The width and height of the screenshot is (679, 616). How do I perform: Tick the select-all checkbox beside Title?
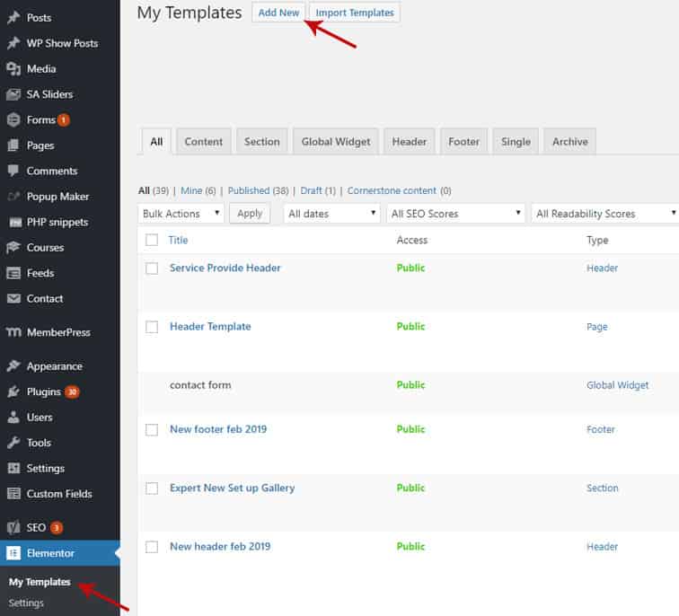[152, 240]
